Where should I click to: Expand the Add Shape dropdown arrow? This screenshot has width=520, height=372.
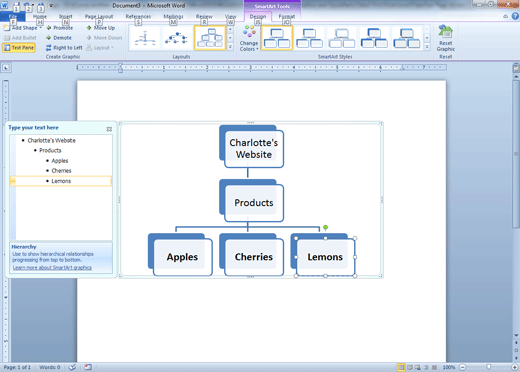pyautogui.click(x=41, y=28)
